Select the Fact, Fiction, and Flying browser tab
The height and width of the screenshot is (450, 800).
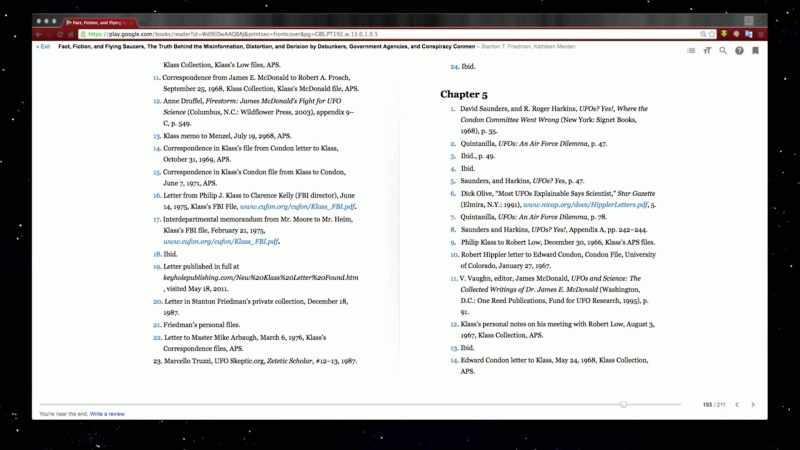(97, 22)
